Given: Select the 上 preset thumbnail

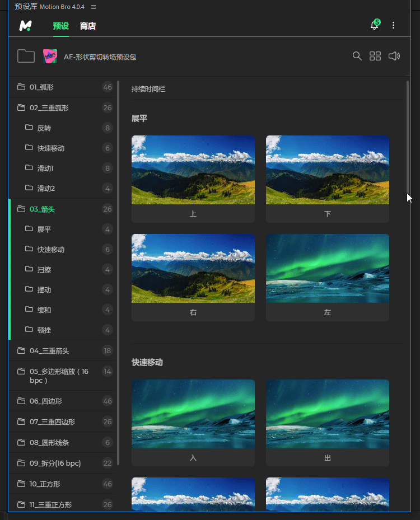Looking at the screenshot, I should coord(193,179).
